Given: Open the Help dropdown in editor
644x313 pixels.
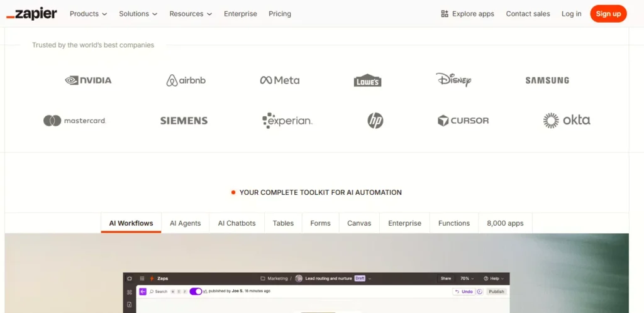Looking at the screenshot, I should pyautogui.click(x=494, y=278).
